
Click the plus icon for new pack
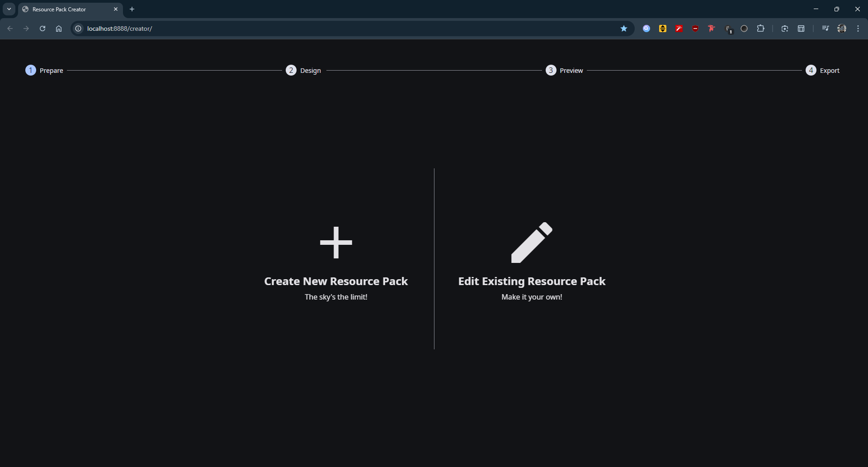336,243
